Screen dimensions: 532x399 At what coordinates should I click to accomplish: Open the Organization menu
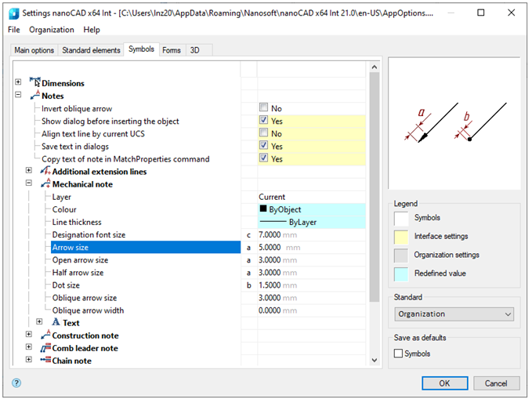pos(52,30)
